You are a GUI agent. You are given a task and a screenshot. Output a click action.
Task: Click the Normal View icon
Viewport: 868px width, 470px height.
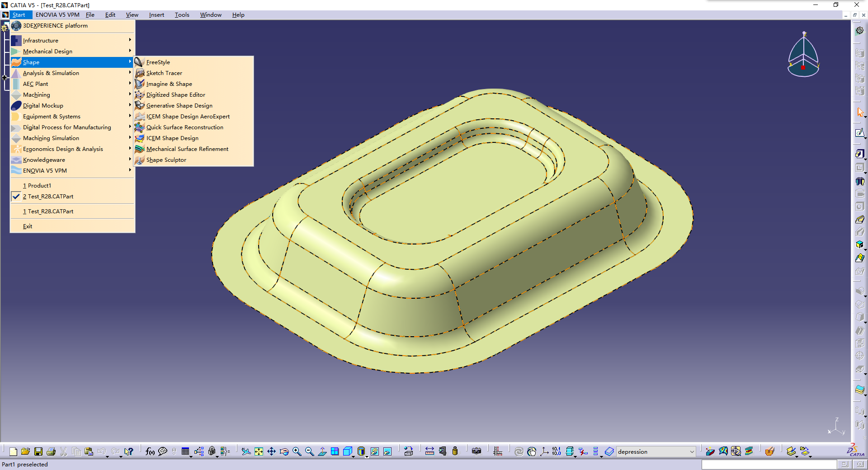(x=322, y=451)
